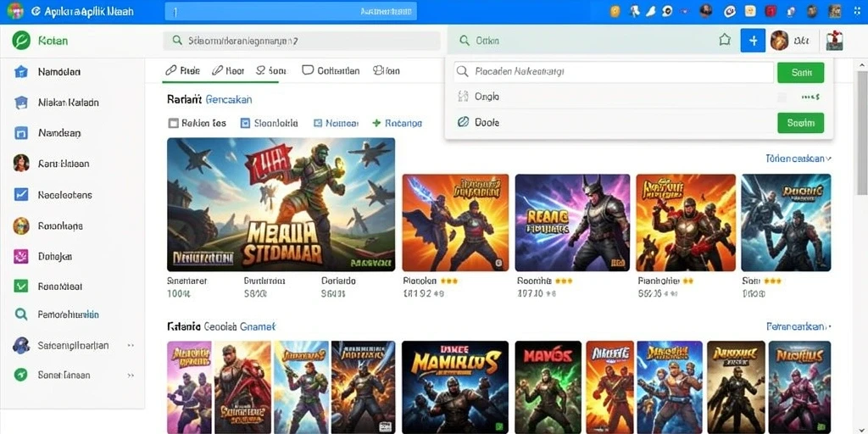Click the blue plus icon in header
This screenshot has height=434, width=868.
[753, 41]
